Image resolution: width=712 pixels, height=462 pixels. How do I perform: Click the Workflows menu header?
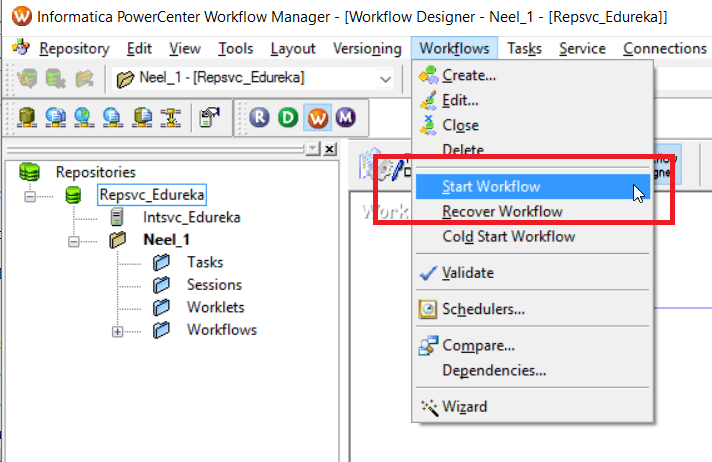tap(454, 48)
